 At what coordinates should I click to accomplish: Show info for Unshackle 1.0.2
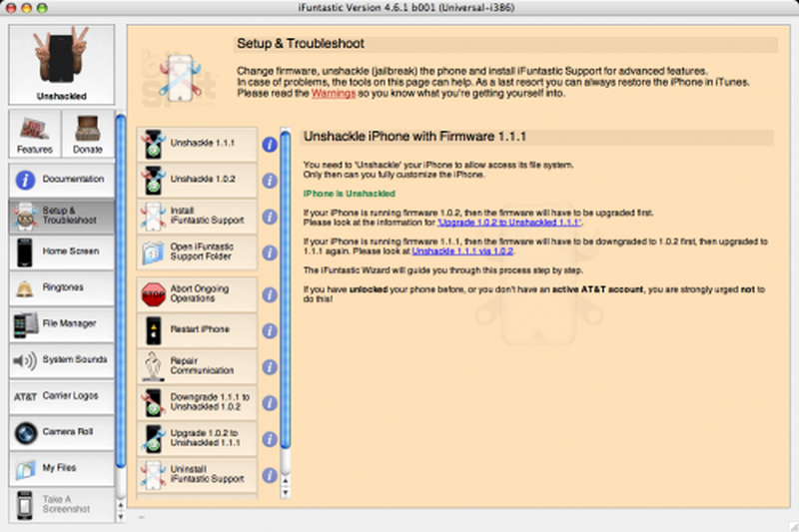[x=270, y=181]
